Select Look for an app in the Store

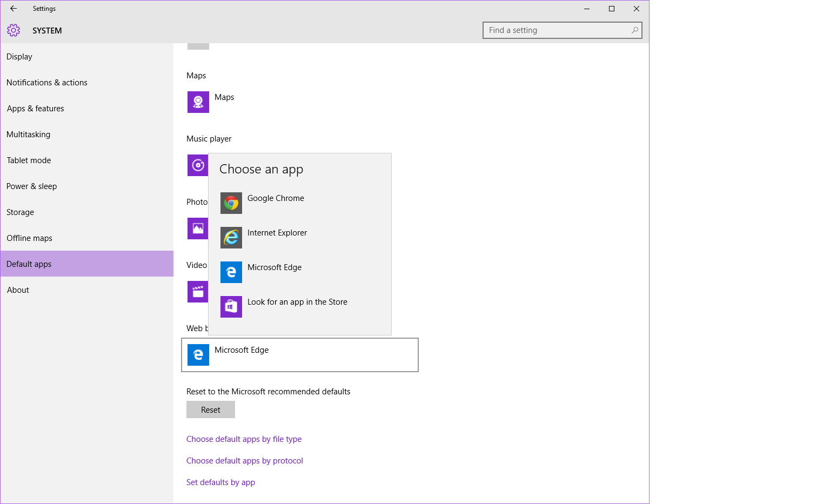300,307
